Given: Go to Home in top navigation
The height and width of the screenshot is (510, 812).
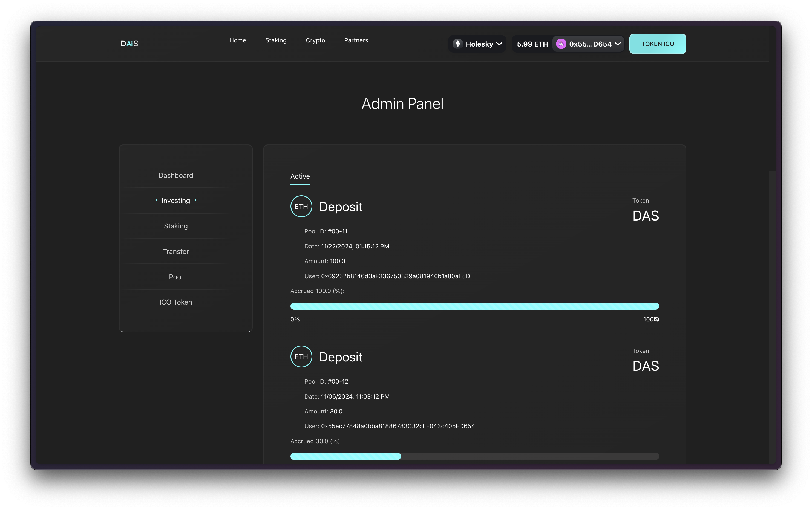Looking at the screenshot, I should [237, 40].
